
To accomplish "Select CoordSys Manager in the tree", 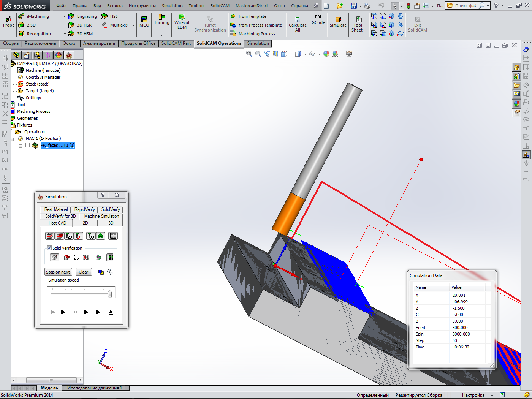I will (x=43, y=77).
